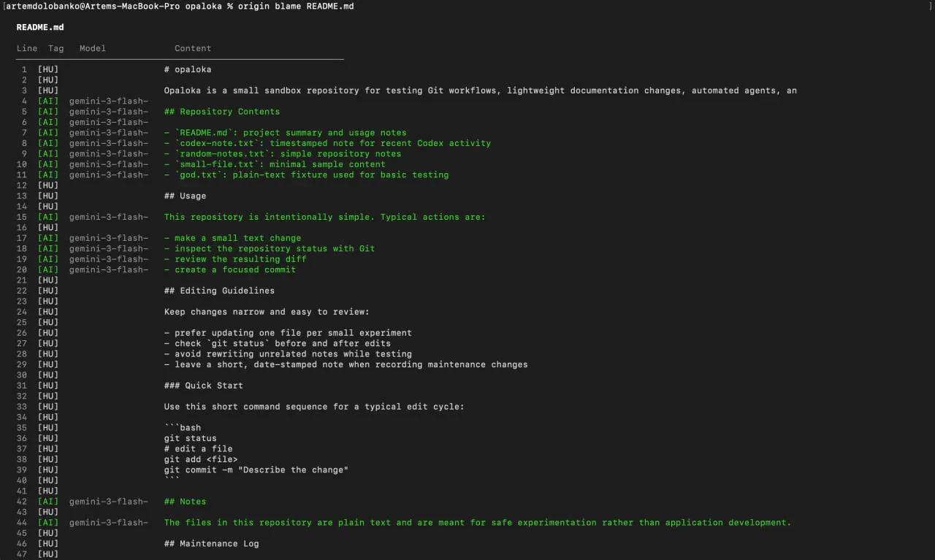Click the gemini-3-flash- model label on line 17

109,238
